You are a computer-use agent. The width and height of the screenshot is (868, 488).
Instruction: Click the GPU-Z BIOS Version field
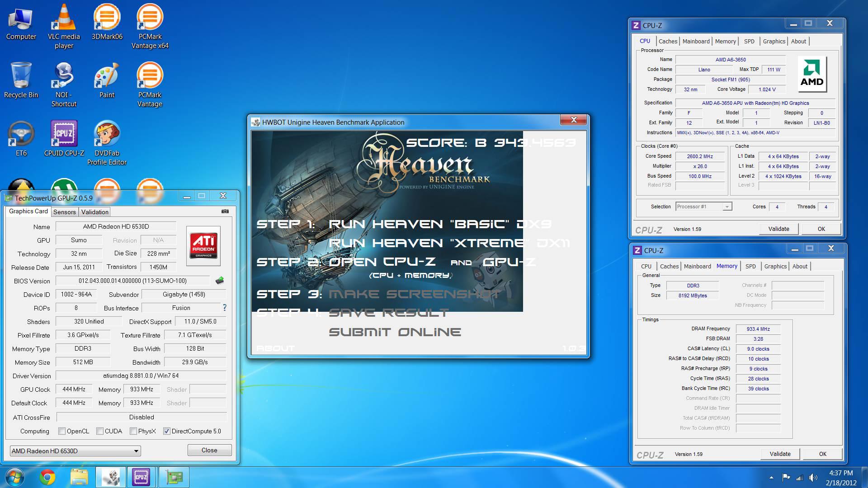coord(132,281)
